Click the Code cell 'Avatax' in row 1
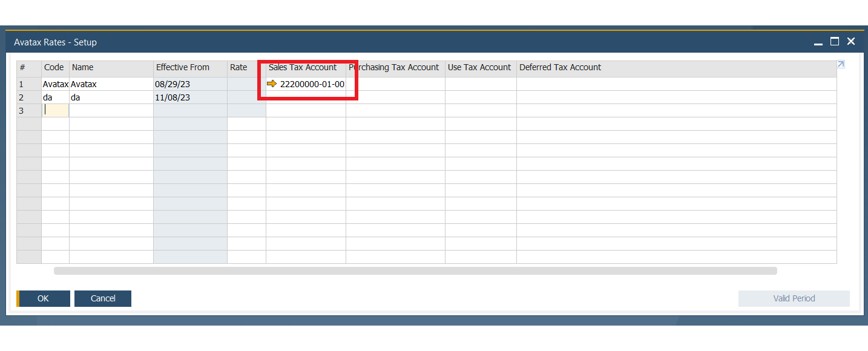Image resolution: width=868 pixels, height=351 pixels. click(55, 84)
